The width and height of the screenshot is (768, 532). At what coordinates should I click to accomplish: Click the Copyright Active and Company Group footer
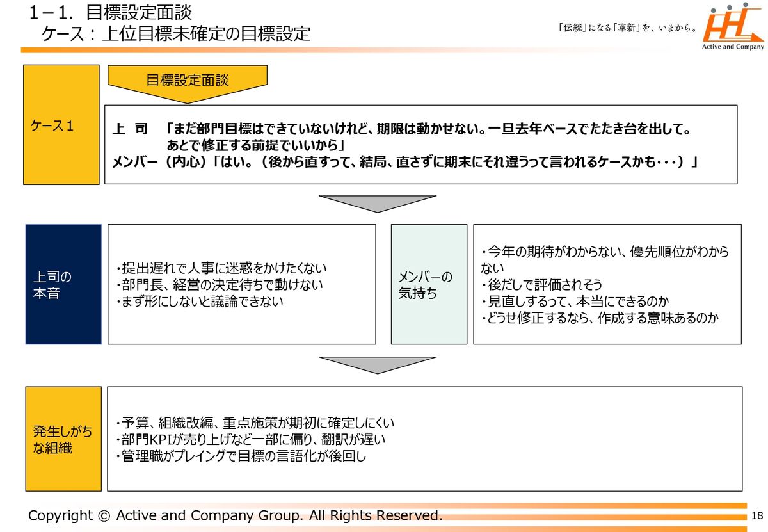pyautogui.click(x=235, y=515)
